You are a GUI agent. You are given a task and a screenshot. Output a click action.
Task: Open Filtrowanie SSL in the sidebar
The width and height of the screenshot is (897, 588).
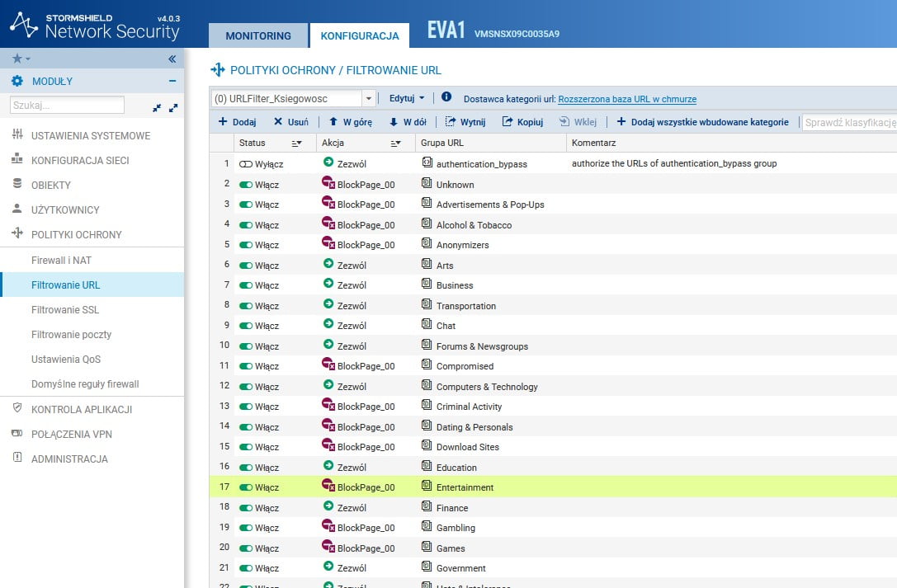click(65, 310)
